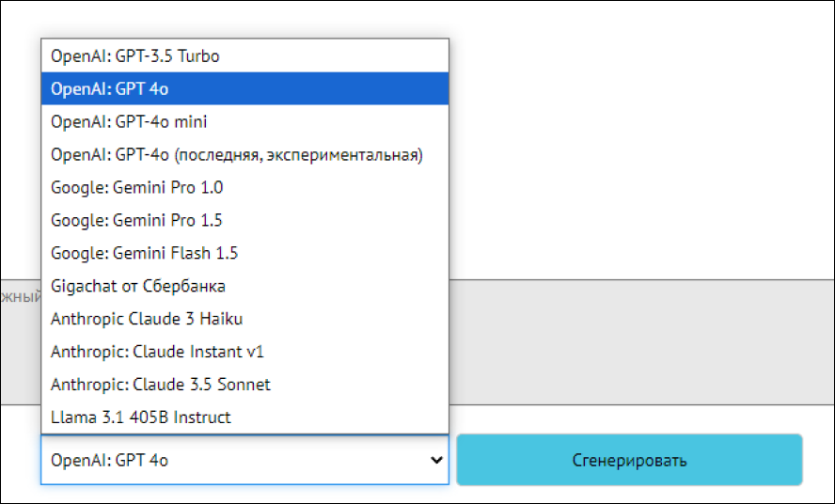Select OpenAI: GPT-3.5 Turbo option
835x504 pixels.
[x=135, y=56]
